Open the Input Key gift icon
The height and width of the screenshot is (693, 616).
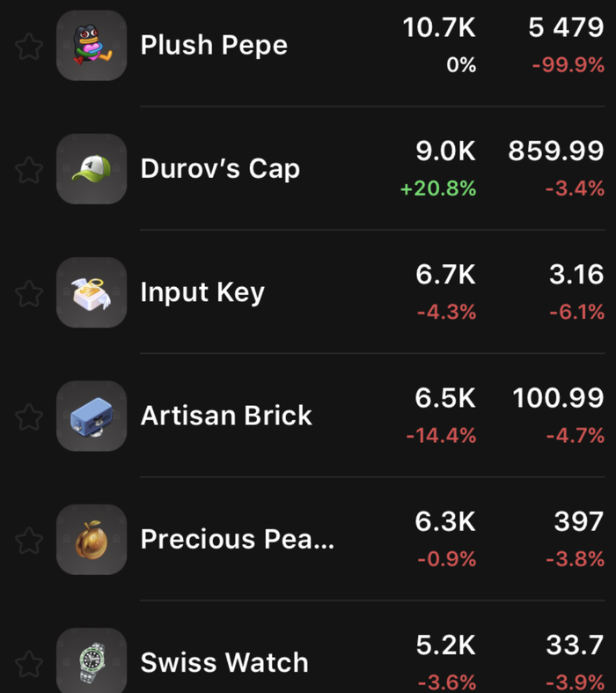92,292
